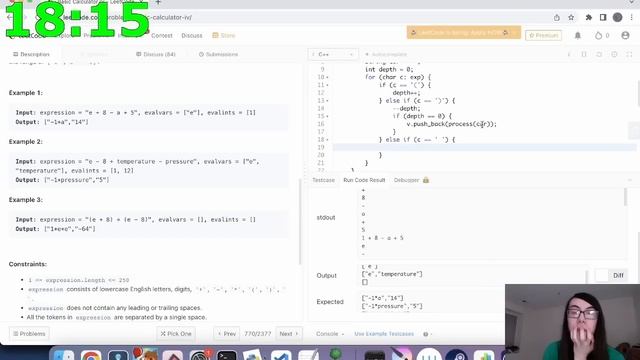Open the Discuss (84) tab
Screen dimensions: 640x360
click(156, 54)
